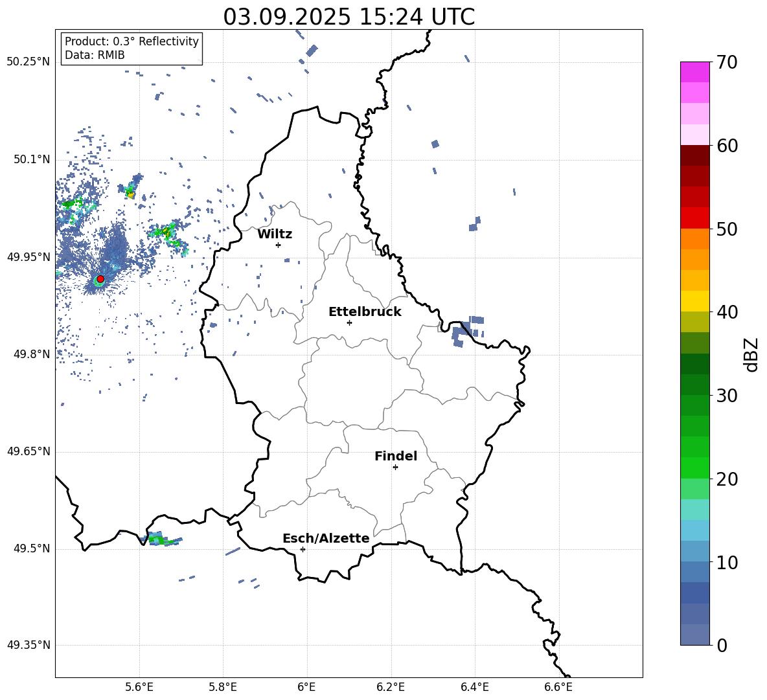Click the Findel station cross marker
The height and width of the screenshot is (700, 767).
(395, 468)
